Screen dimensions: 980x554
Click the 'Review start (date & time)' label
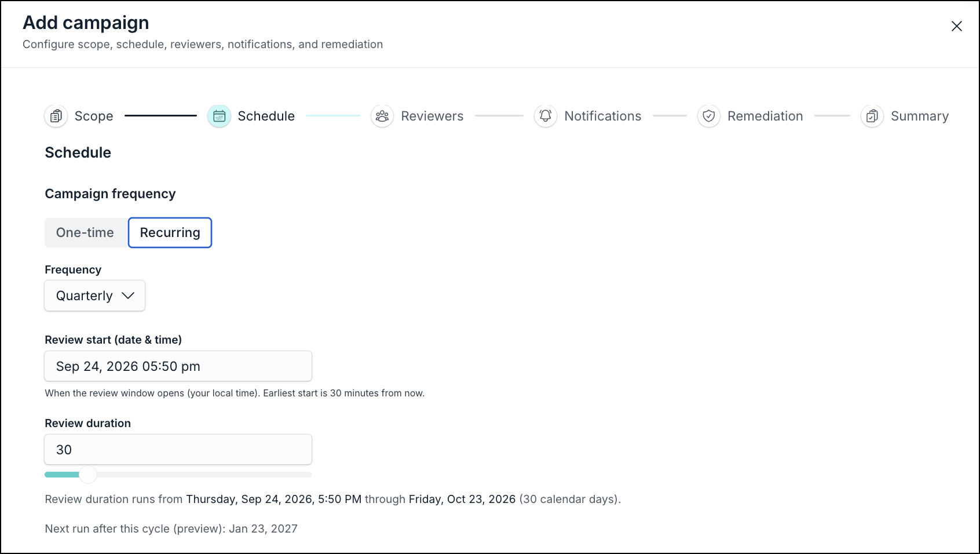(x=114, y=340)
